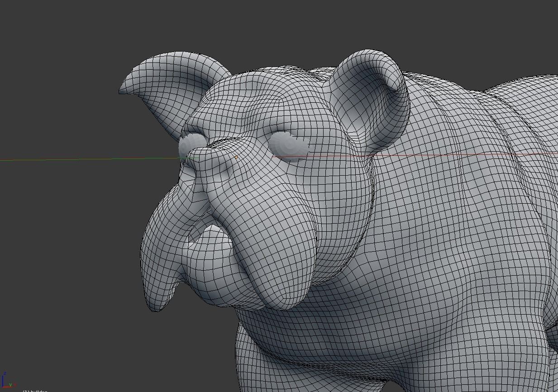Select the smooth eyeball sphere beside the right ear
Image resolution: width=558 pixels, height=392 pixels.
pyautogui.click(x=288, y=146)
